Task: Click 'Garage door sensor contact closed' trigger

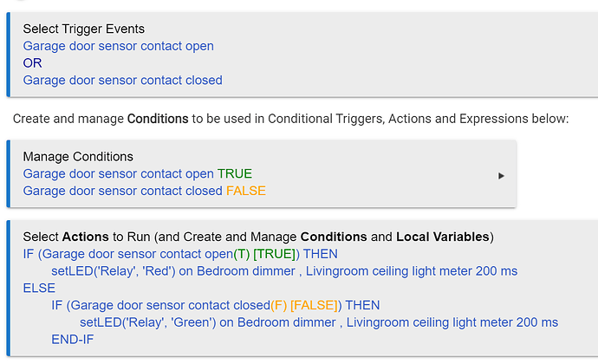Action: (x=122, y=81)
